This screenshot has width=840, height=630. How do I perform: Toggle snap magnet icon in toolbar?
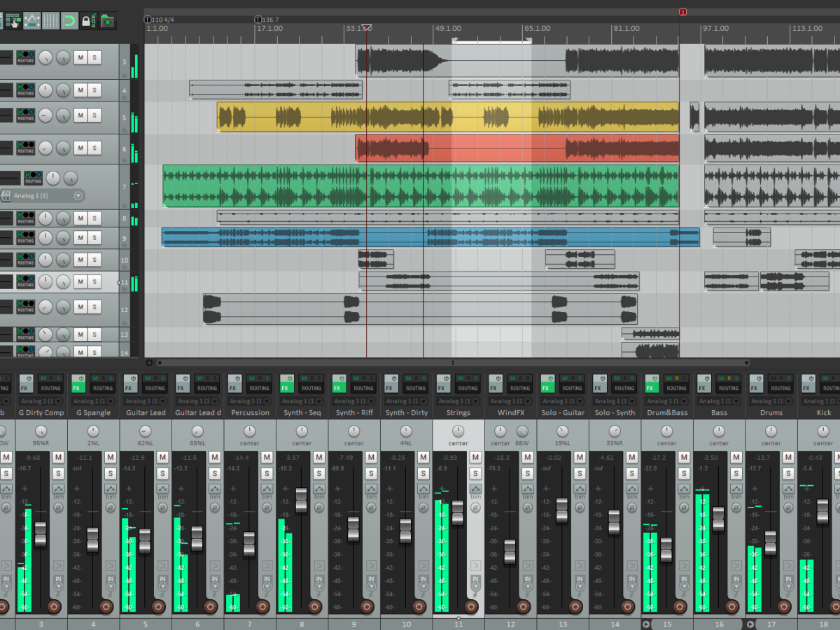(69, 21)
